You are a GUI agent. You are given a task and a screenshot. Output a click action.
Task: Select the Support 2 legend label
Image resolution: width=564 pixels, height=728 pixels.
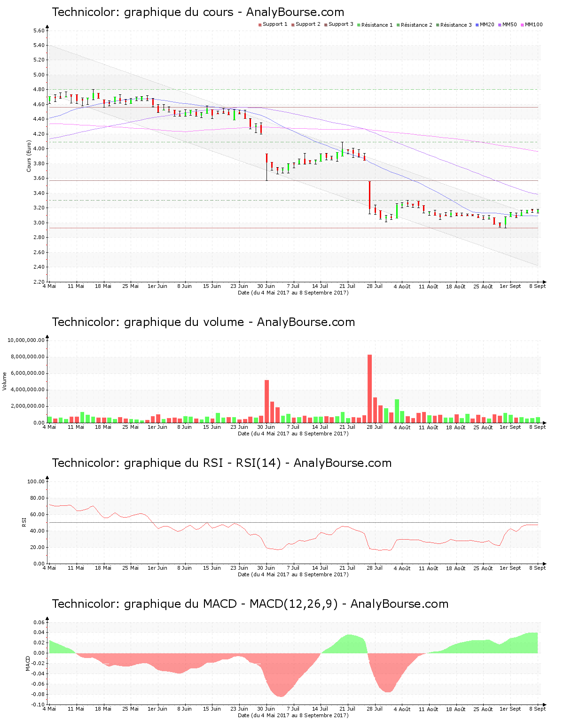click(x=308, y=24)
